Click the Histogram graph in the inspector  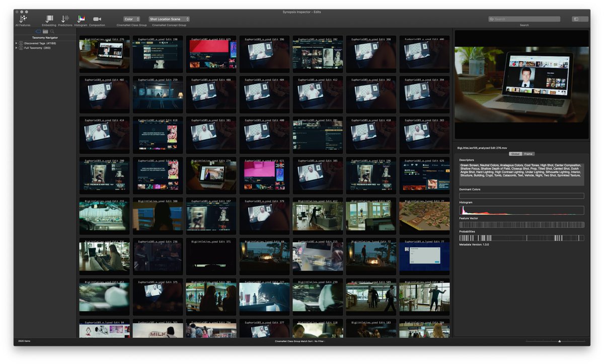coord(521,210)
